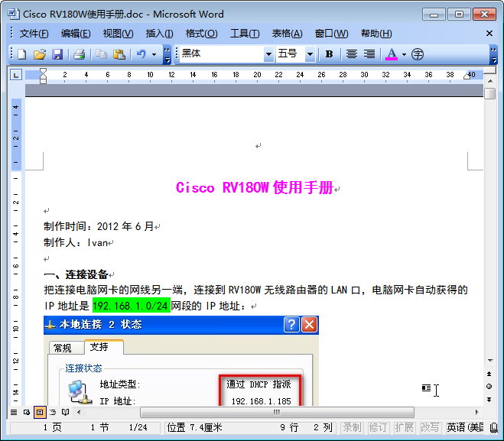Open enclosed character tool icon

click(x=418, y=54)
